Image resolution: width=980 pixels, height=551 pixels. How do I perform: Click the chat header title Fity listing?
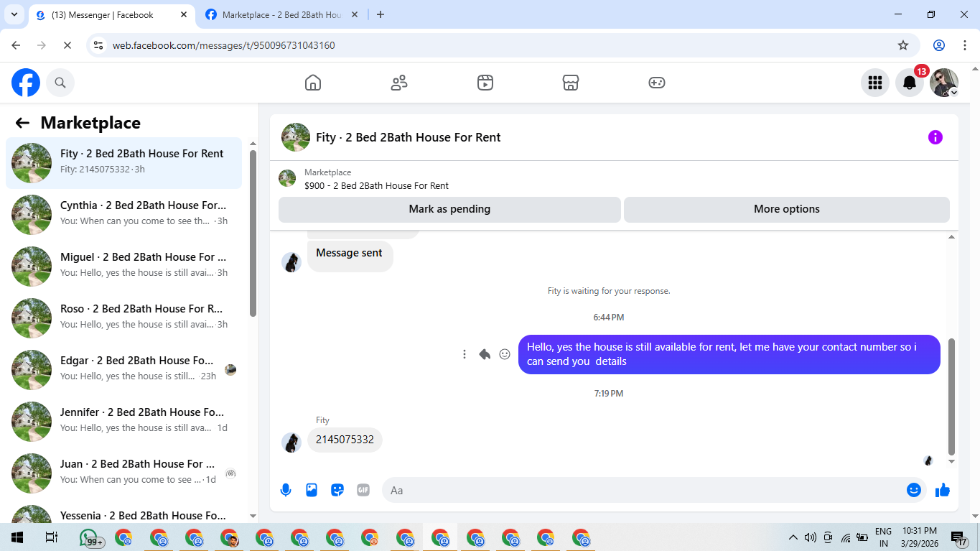pyautogui.click(x=409, y=137)
